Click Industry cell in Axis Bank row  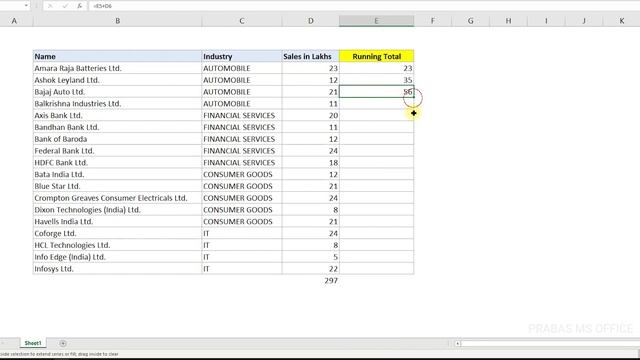tap(242, 116)
